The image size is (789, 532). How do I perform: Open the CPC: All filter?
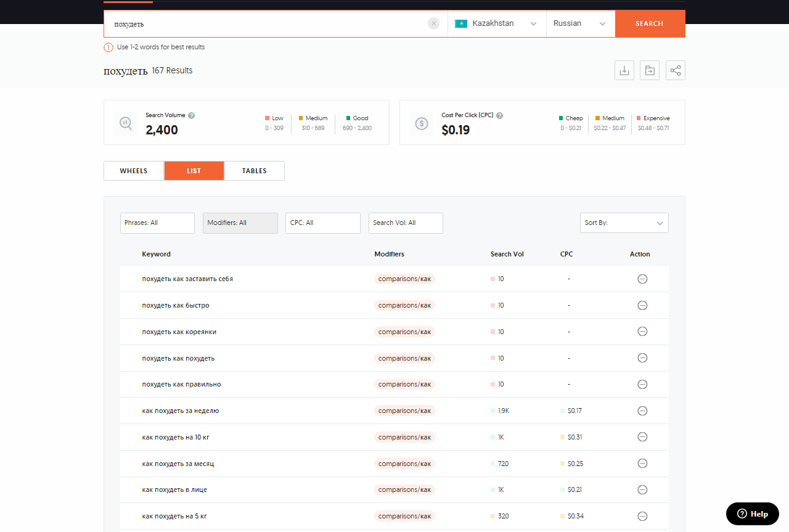click(x=323, y=223)
